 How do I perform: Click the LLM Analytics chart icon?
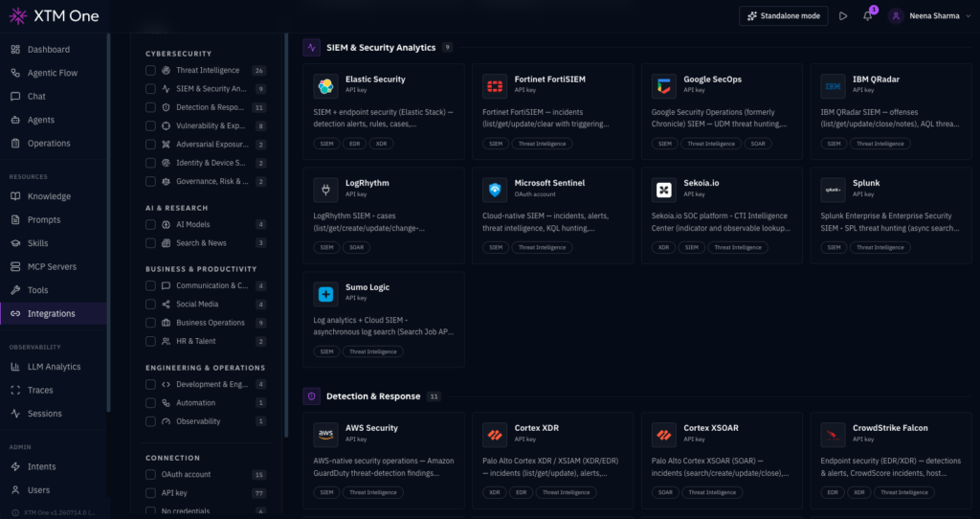pyautogui.click(x=15, y=367)
